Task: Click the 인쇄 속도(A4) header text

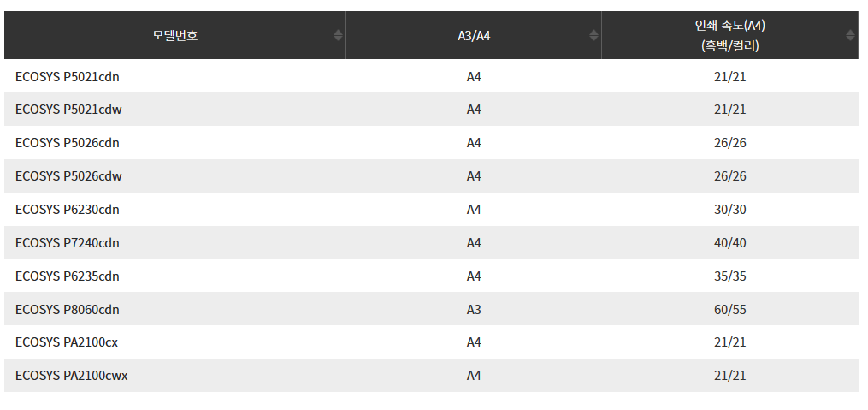Action: pos(729,26)
